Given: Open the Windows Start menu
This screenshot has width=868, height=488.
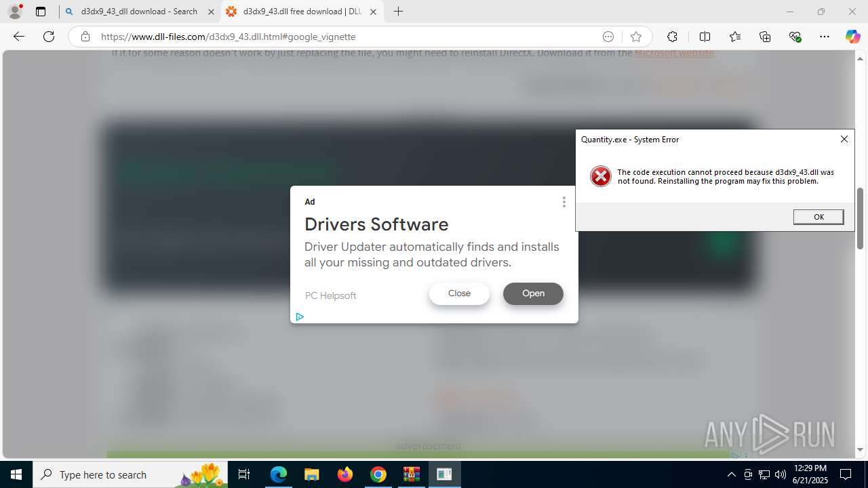Looking at the screenshot, I should click(x=16, y=474).
